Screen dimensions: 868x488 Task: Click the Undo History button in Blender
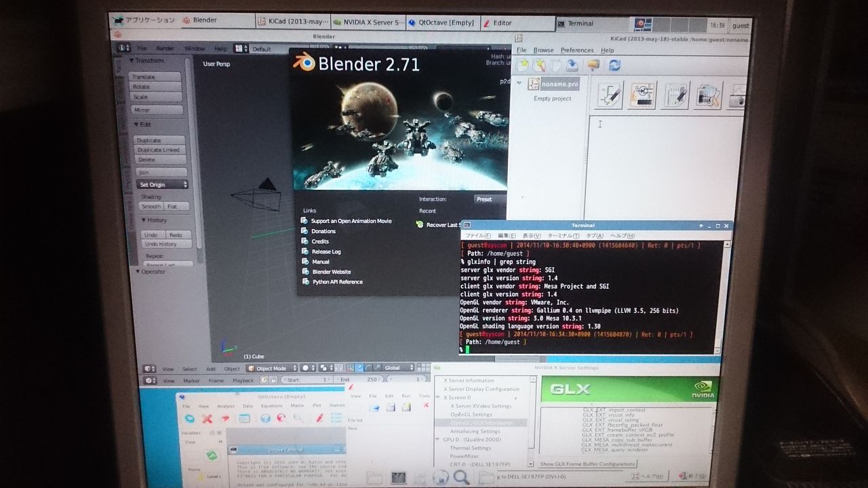pyautogui.click(x=167, y=244)
